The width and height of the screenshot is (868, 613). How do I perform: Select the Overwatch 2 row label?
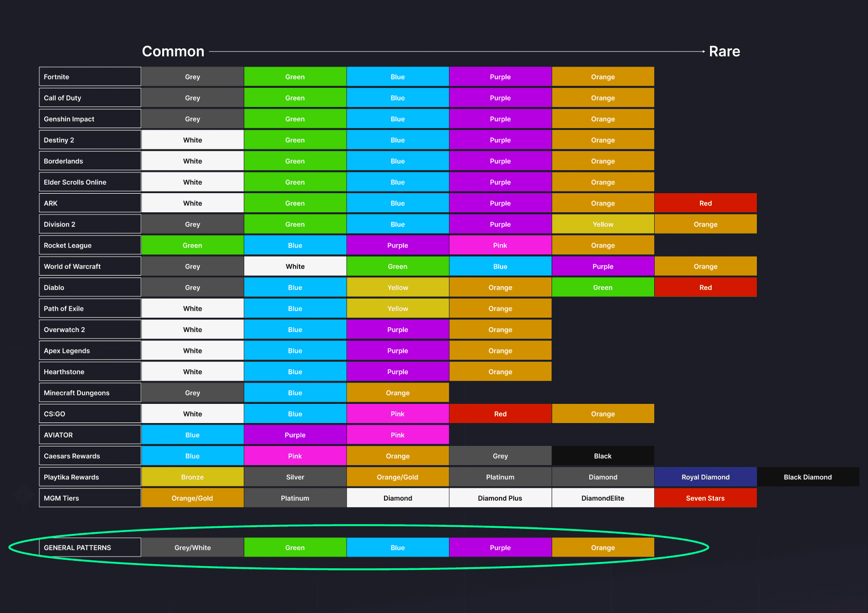[x=90, y=329]
